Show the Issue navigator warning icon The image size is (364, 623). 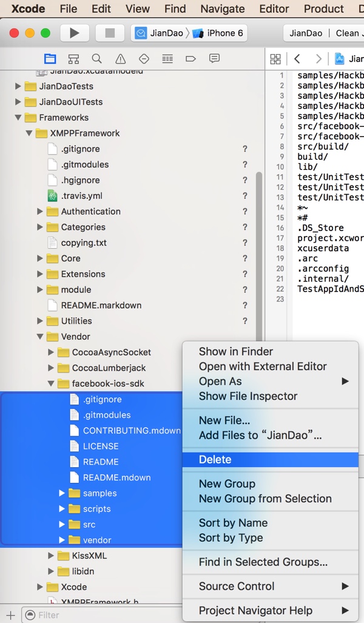[x=120, y=59]
